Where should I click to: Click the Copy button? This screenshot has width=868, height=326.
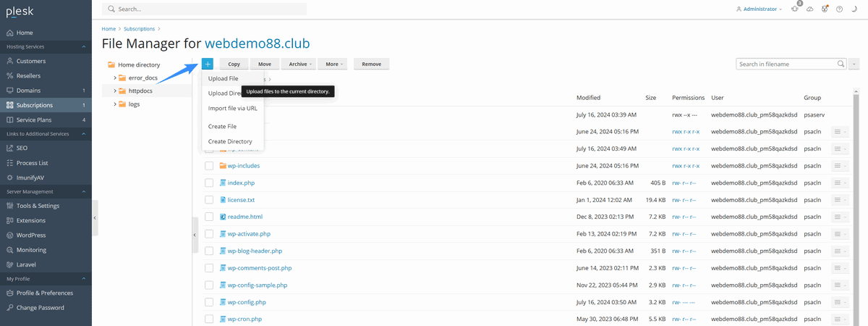pos(234,64)
